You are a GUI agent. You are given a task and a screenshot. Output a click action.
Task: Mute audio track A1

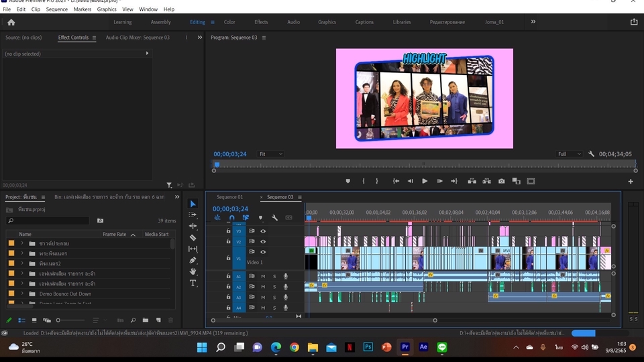click(263, 276)
